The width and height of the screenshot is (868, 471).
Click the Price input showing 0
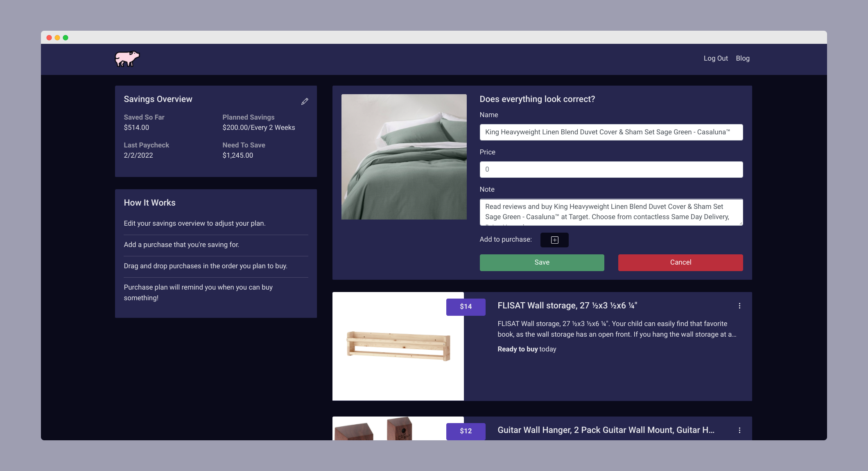pyautogui.click(x=611, y=169)
